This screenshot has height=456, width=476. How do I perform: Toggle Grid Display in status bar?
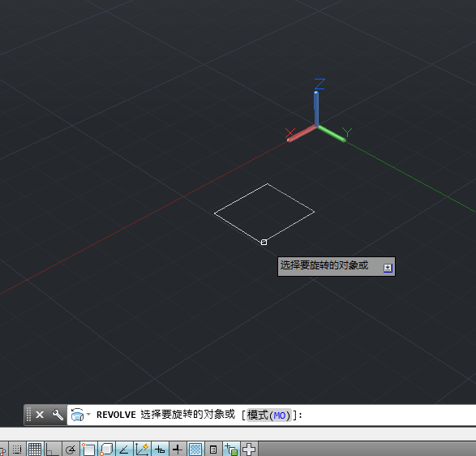(x=35, y=450)
